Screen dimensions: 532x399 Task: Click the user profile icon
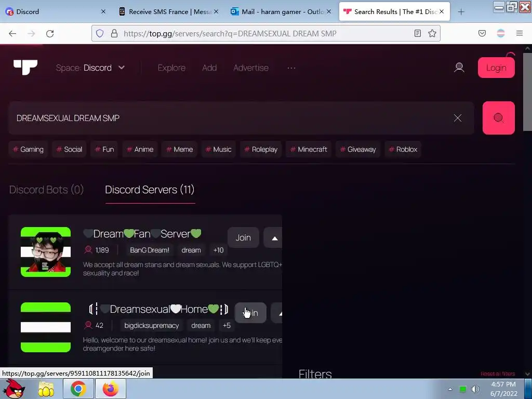pos(459,68)
